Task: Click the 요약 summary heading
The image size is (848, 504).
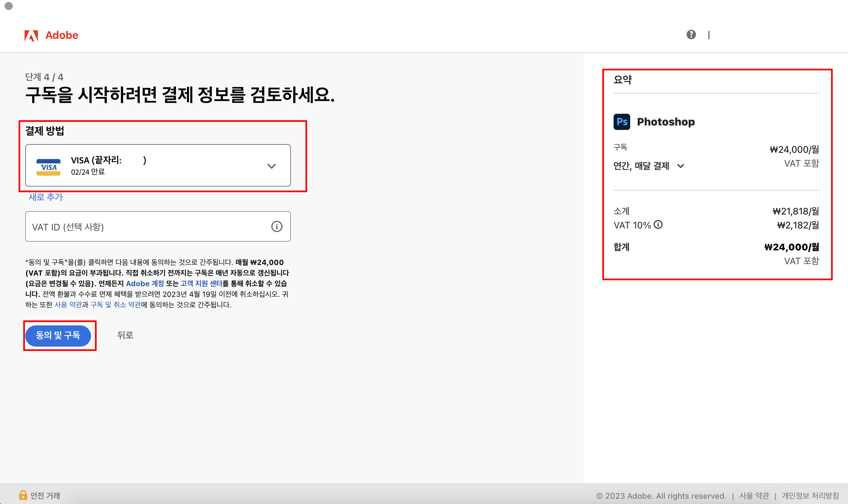Action: [623, 80]
